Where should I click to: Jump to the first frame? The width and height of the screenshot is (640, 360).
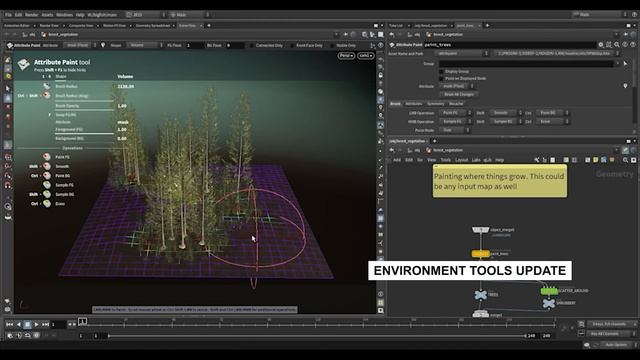9,324
